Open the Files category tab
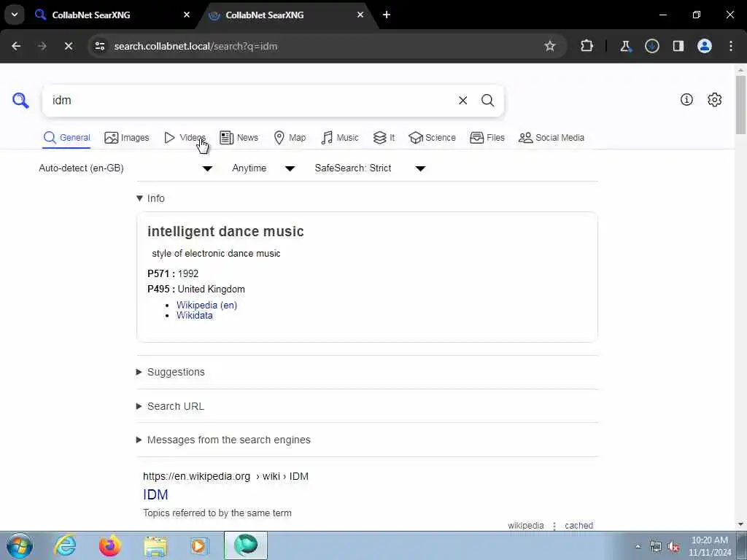This screenshot has width=747, height=560. (x=487, y=138)
